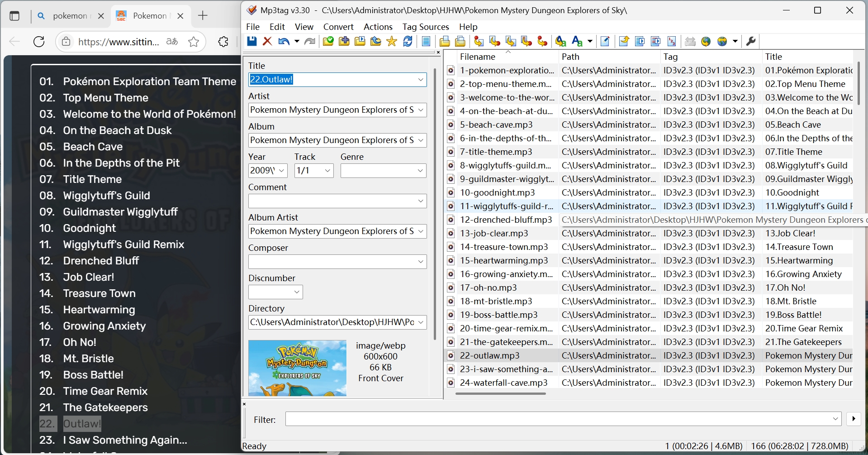Expand the Artist field dropdown
Image resolution: width=868 pixels, height=455 pixels.
(421, 110)
